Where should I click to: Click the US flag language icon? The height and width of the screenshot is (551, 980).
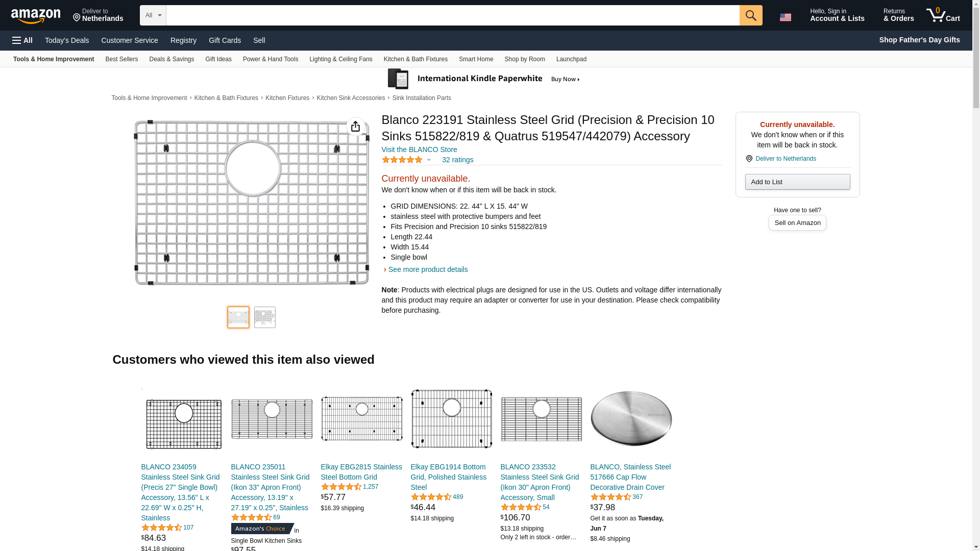coord(785,17)
